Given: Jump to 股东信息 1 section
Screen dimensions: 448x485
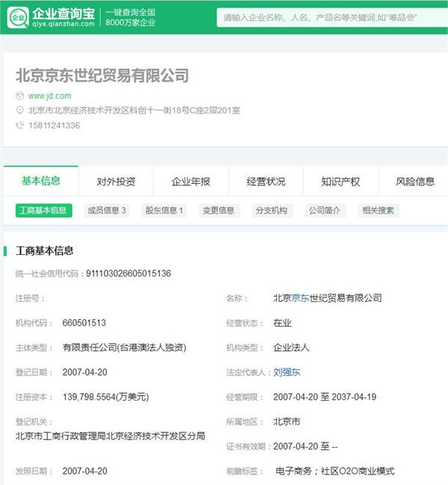Looking at the screenshot, I should 164,210.
